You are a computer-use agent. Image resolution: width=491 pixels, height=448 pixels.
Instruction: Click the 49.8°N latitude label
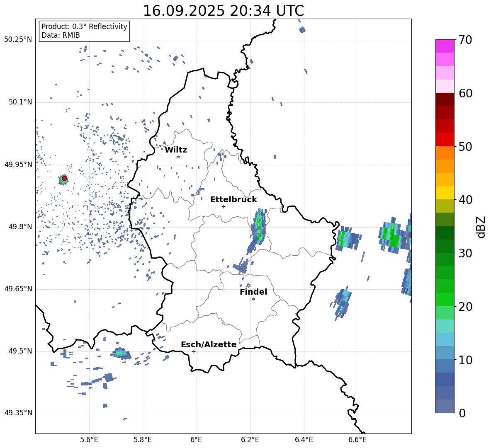click(x=20, y=227)
